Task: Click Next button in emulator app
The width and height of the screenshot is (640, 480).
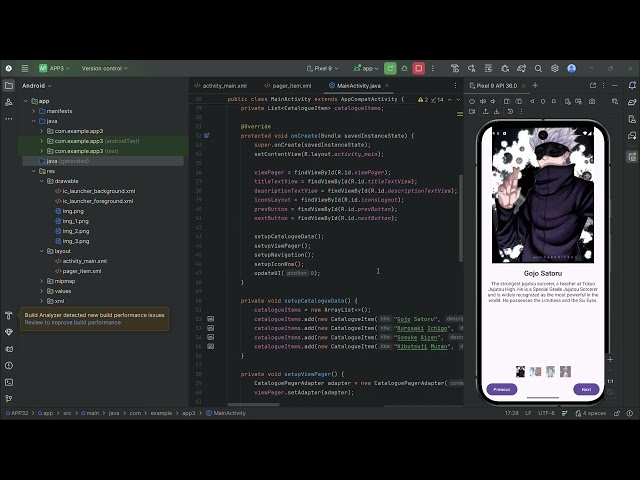Action: pyautogui.click(x=586, y=389)
